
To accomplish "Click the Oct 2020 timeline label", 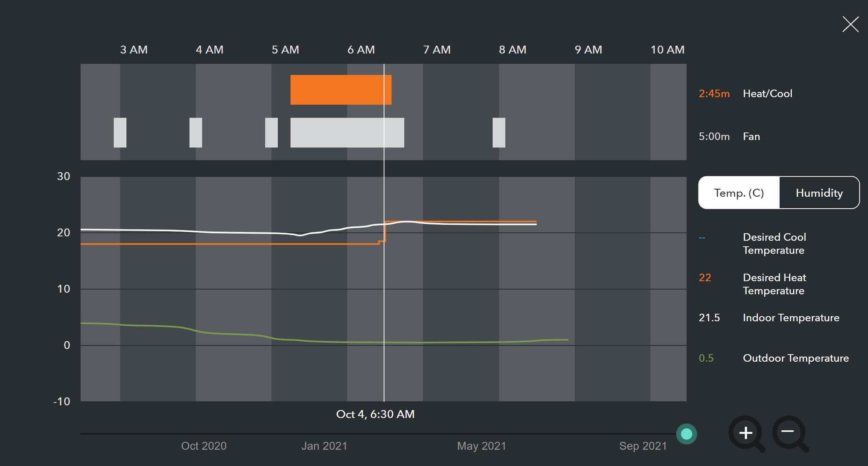I will pyautogui.click(x=204, y=446).
